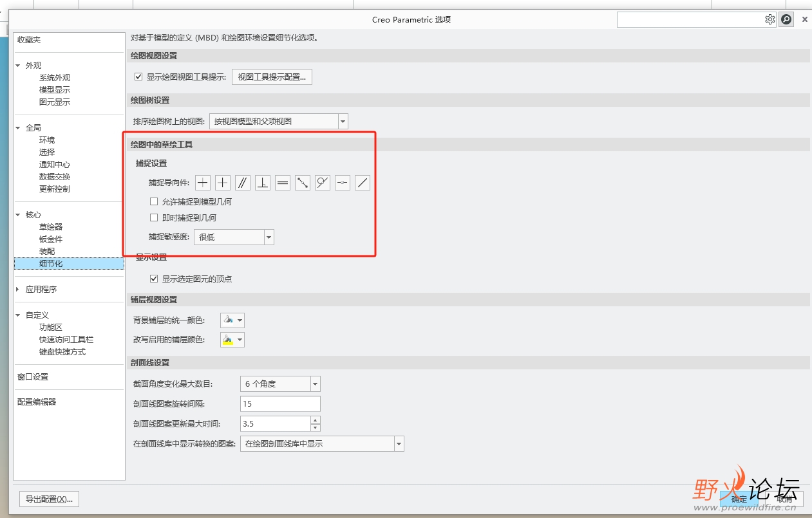Viewport: 812px width, 518px height.
Task: Open 功能区 customization page
Action: click(x=51, y=328)
